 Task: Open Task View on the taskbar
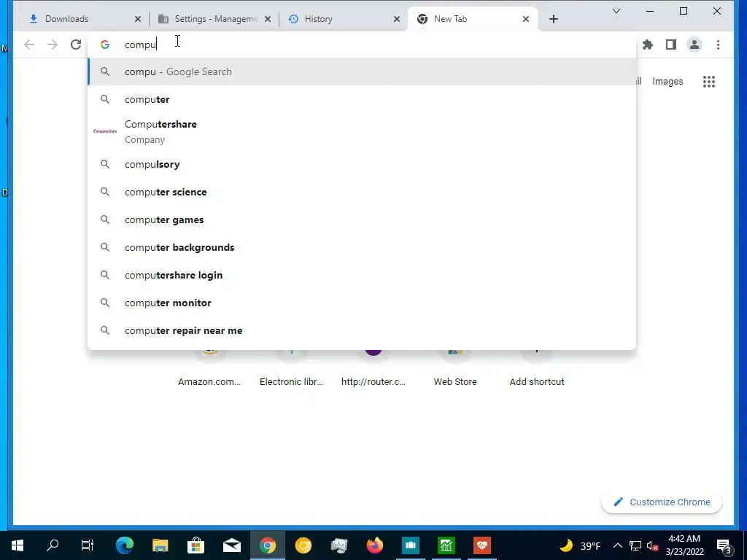click(88, 545)
